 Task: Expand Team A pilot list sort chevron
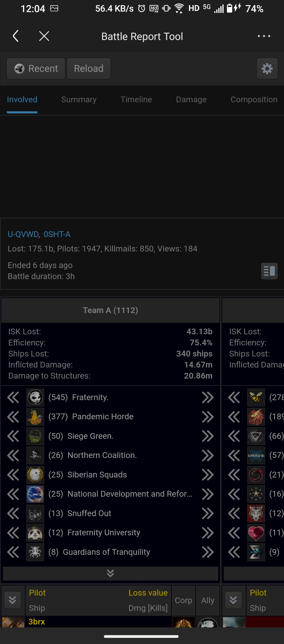(x=12, y=600)
